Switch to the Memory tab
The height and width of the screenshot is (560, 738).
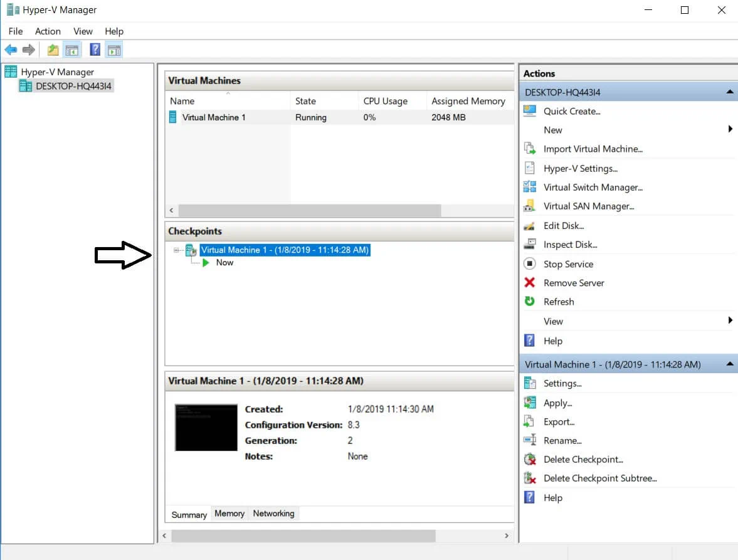[229, 514]
